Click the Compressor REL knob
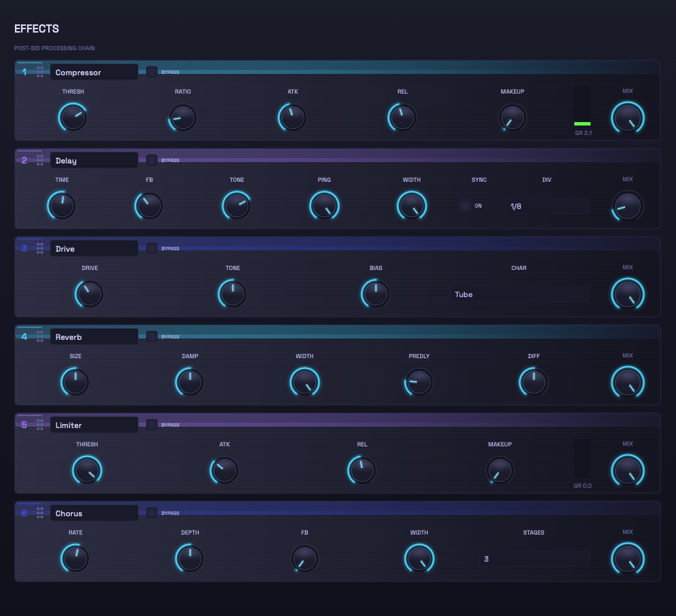676x616 pixels. coord(403,117)
